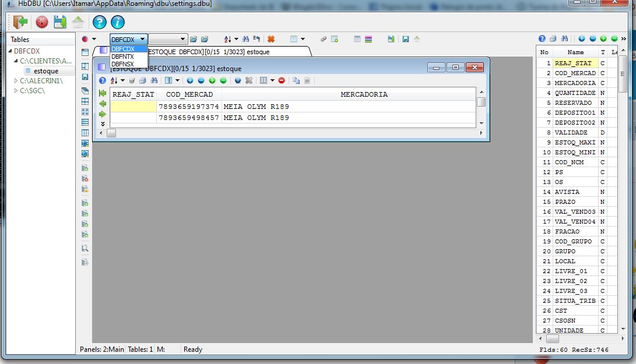This screenshot has width=636, height=364.
Task: Click the estoque window horizontal scrollbar thumb
Action: point(111,133)
